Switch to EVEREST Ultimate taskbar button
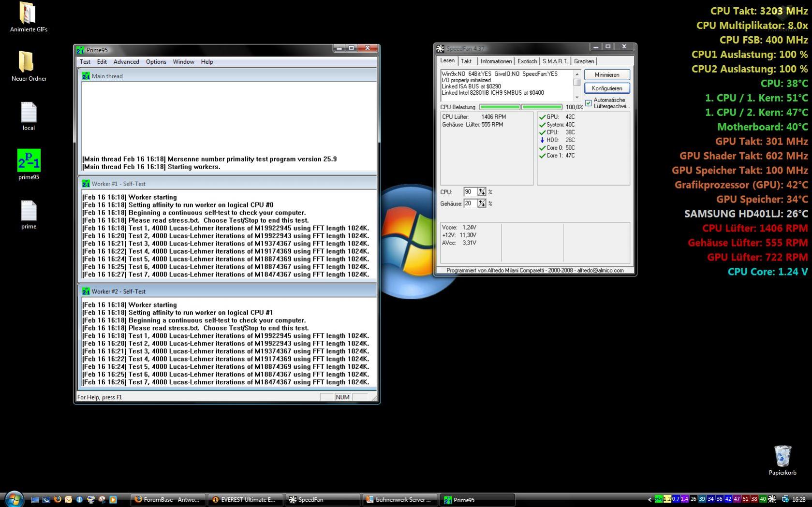Viewport: 812px width, 507px height. [x=246, y=500]
